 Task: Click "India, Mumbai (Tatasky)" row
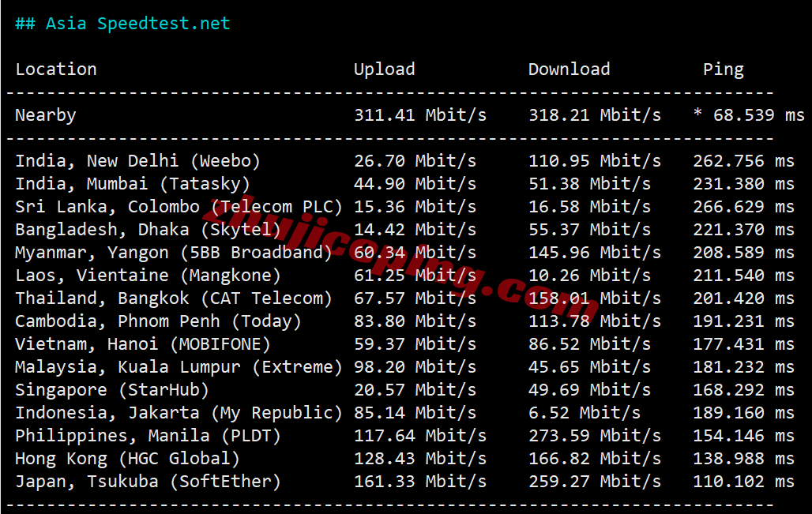pyautogui.click(x=132, y=184)
